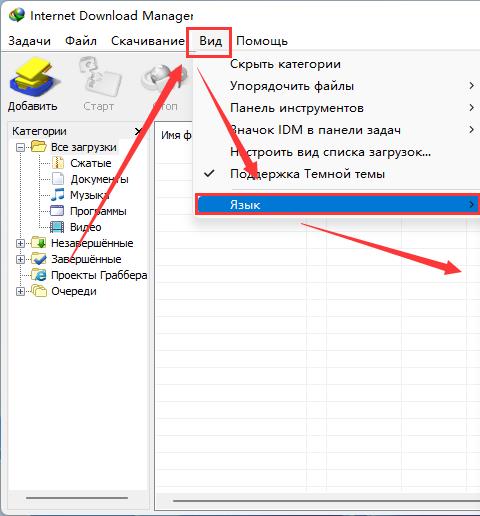This screenshot has width=480, height=516.
Task: Click the Добавить add URL icon
Action: pos(33,77)
